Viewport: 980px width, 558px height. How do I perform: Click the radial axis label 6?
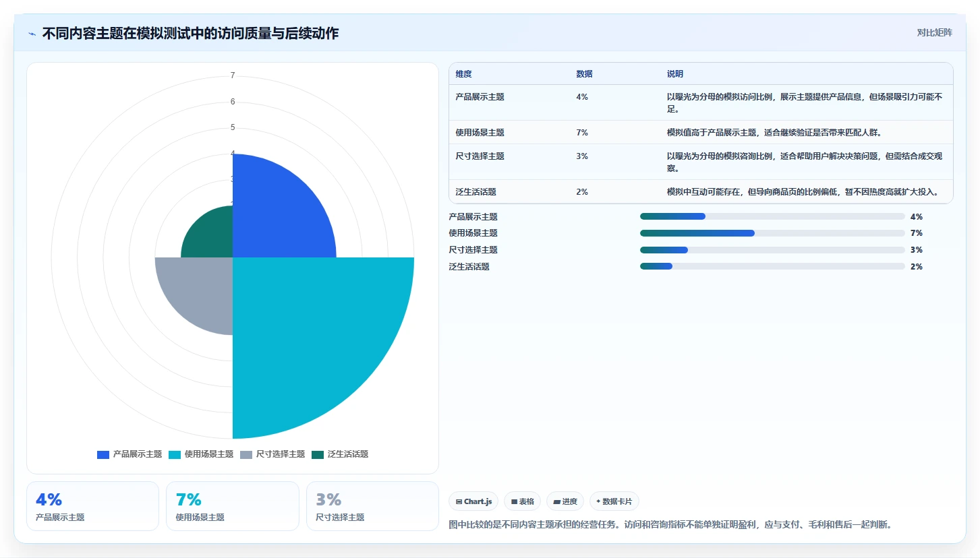click(233, 102)
